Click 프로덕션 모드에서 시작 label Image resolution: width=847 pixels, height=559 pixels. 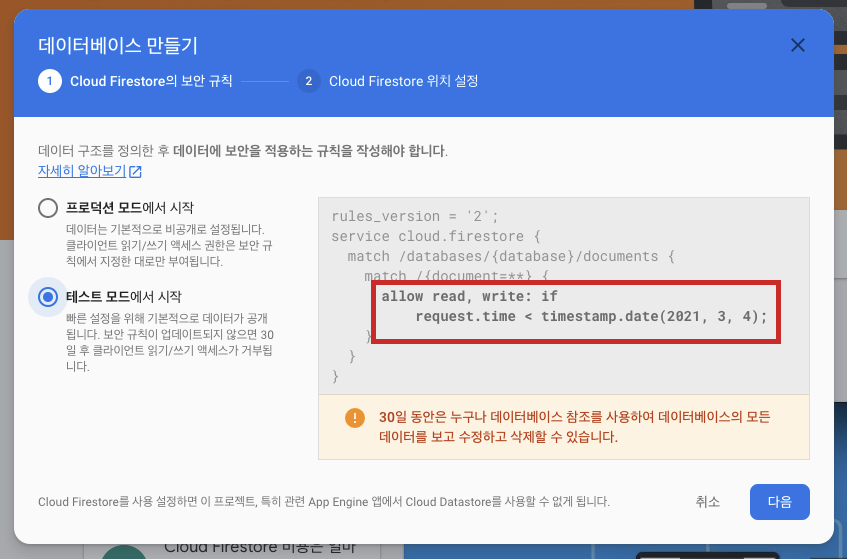click(130, 207)
